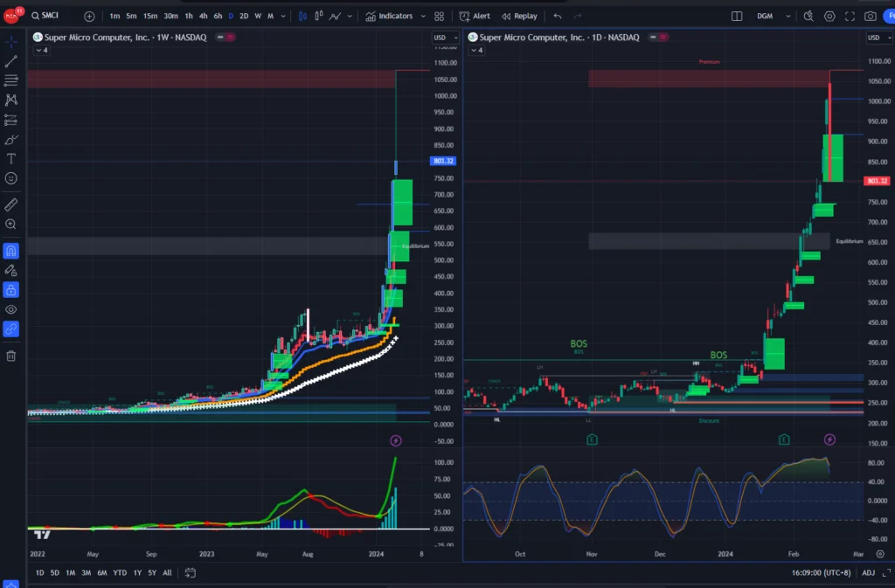
Task: Expand the chart style dropdown arrow
Action: [350, 17]
